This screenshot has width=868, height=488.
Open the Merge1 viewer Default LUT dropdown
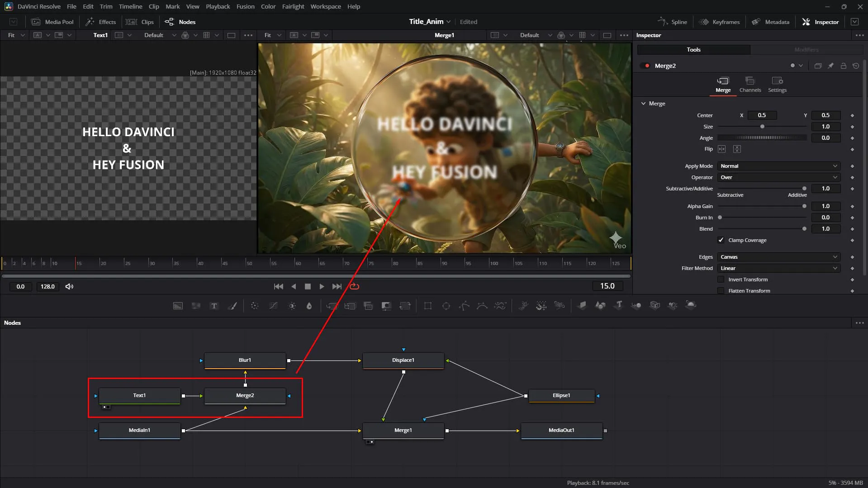(x=536, y=35)
